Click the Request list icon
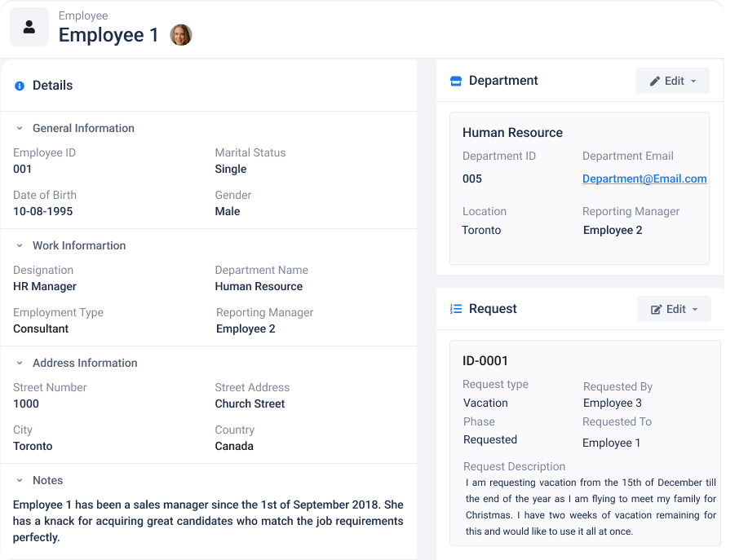This screenshot has height=560, width=748. [x=456, y=309]
